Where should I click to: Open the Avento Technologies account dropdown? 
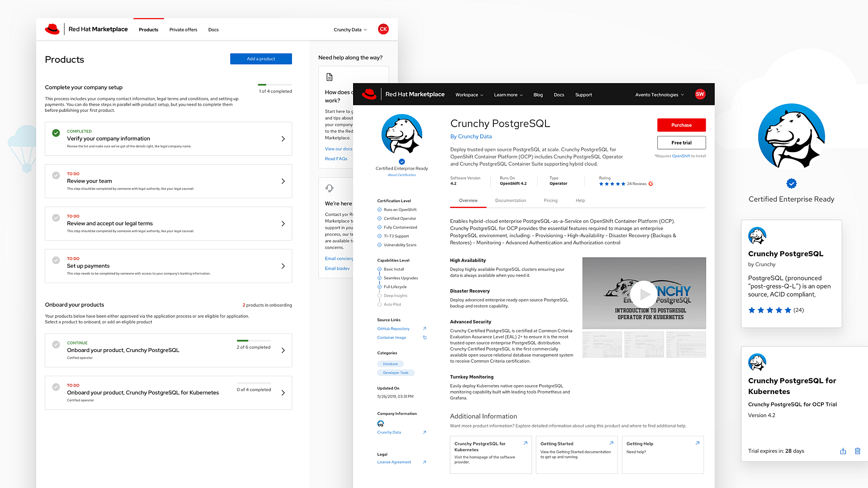659,95
